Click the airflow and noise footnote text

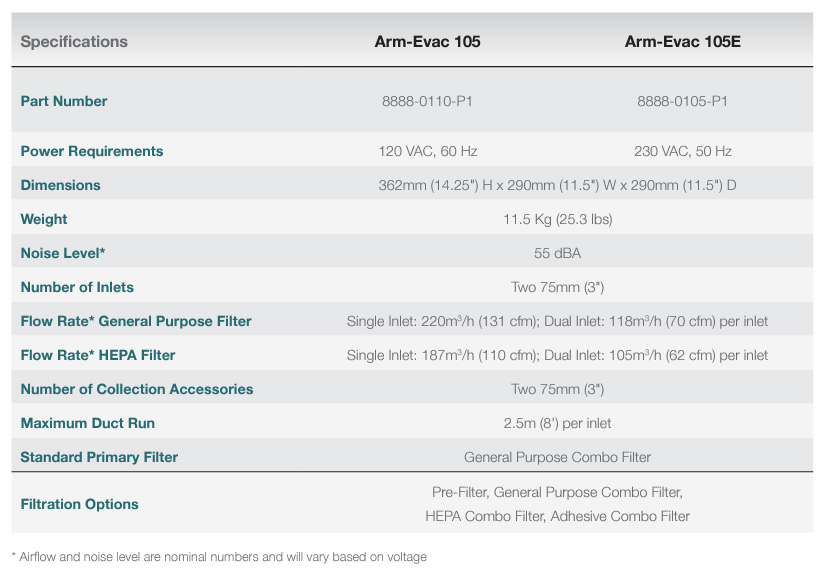point(219,556)
